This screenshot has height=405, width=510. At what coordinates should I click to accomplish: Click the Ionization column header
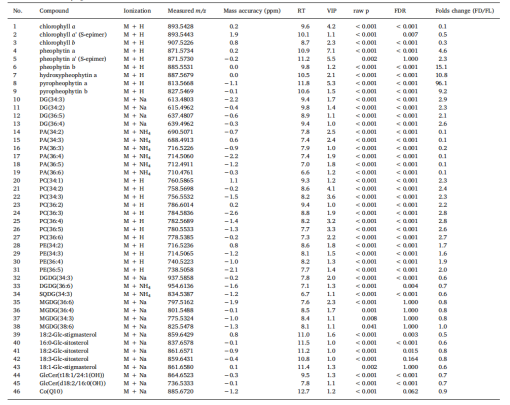pos(137,11)
